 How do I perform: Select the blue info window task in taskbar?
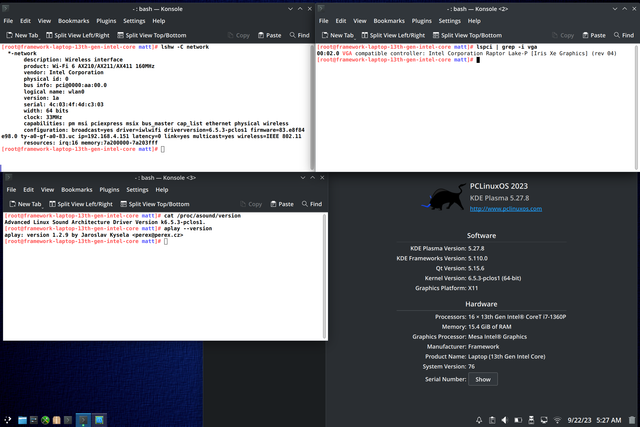(x=99, y=420)
